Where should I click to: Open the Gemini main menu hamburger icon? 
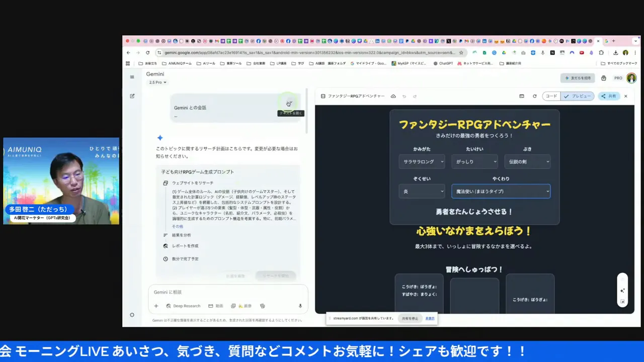coord(132,77)
